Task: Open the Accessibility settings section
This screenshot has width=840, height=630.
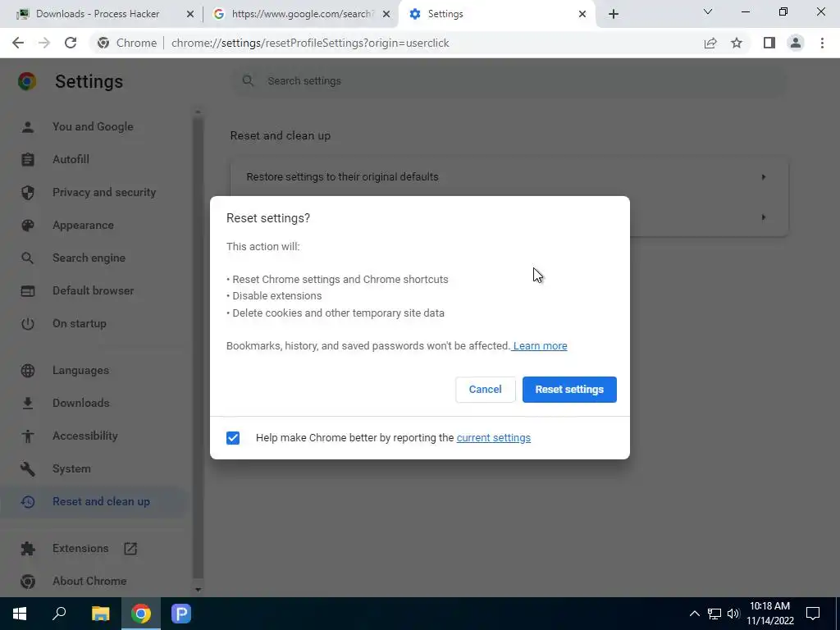Action: (85, 436)
